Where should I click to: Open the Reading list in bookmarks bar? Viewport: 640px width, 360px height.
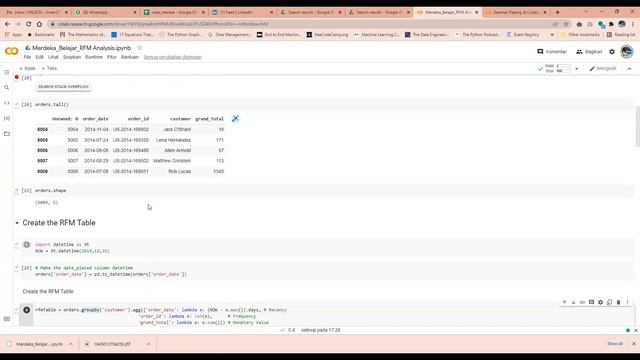[621, 35]
